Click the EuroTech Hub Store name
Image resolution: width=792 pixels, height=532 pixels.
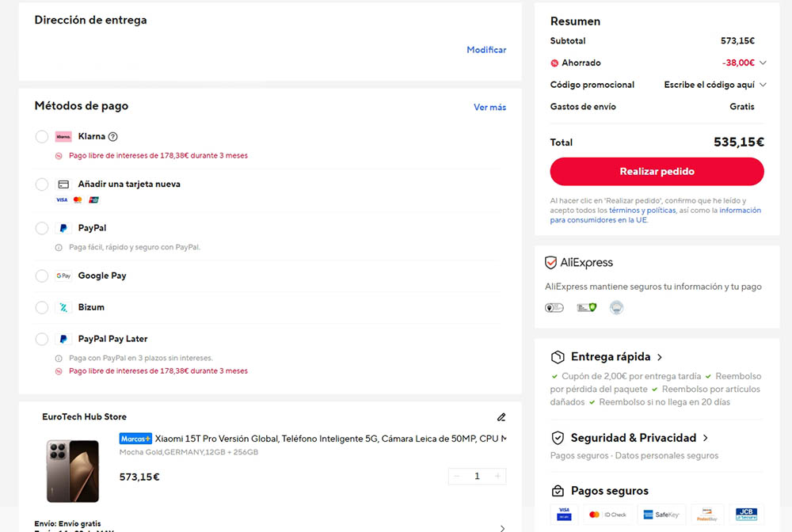(85, 417)
